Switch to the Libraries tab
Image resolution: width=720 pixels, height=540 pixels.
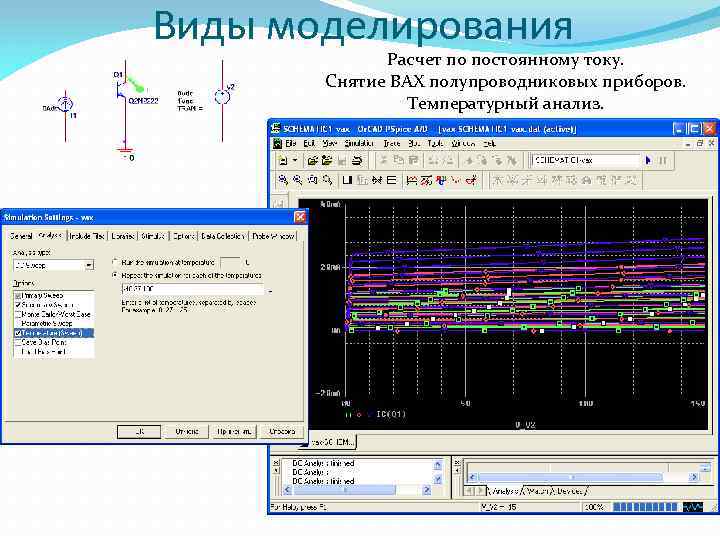pyautogui.click(x=123, y=236)
